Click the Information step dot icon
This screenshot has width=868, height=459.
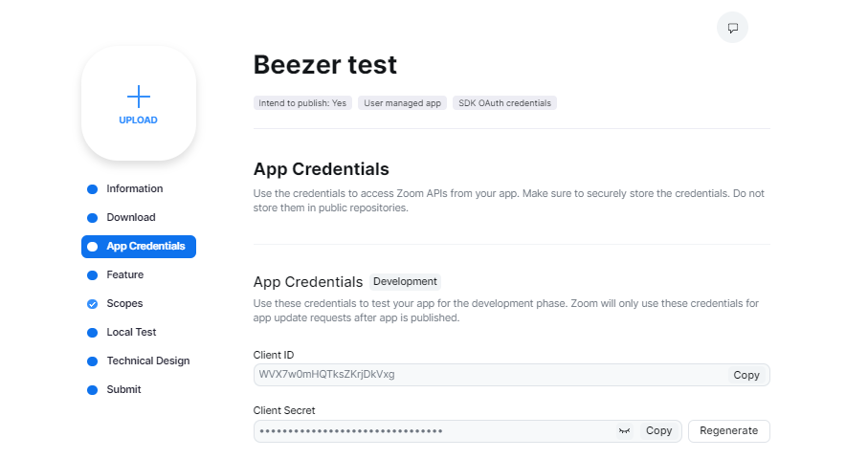click(x=92, y=189)
